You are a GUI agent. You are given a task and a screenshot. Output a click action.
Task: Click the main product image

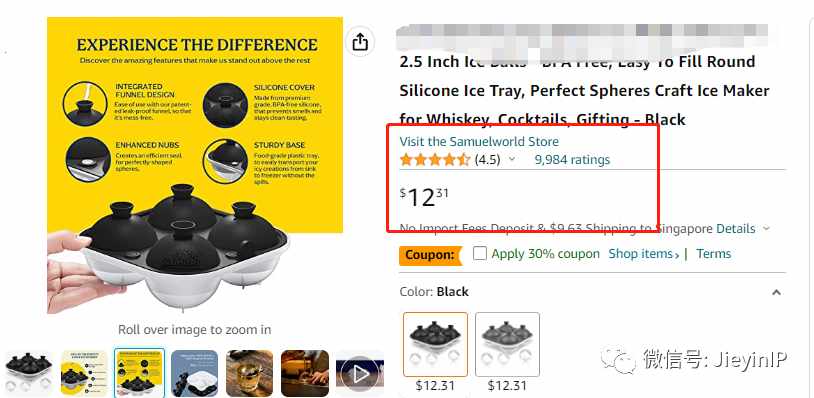click(x=195, y=165)
